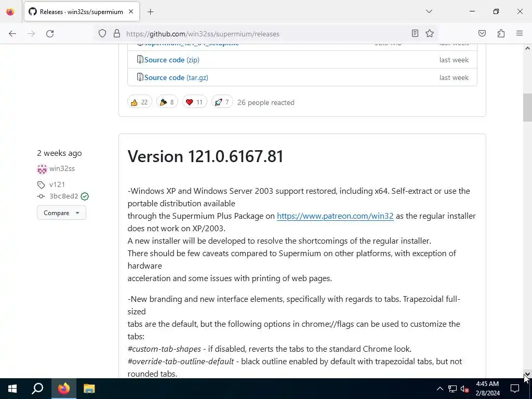
Task: Expand the Compare dropdown
Action: coord(61,212)
